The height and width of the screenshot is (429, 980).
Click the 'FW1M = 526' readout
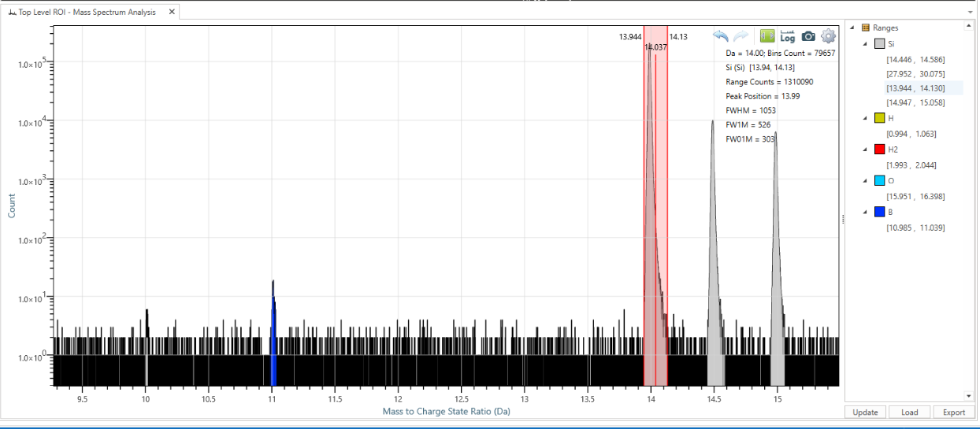pyautogui.click(x=748, y=124)
